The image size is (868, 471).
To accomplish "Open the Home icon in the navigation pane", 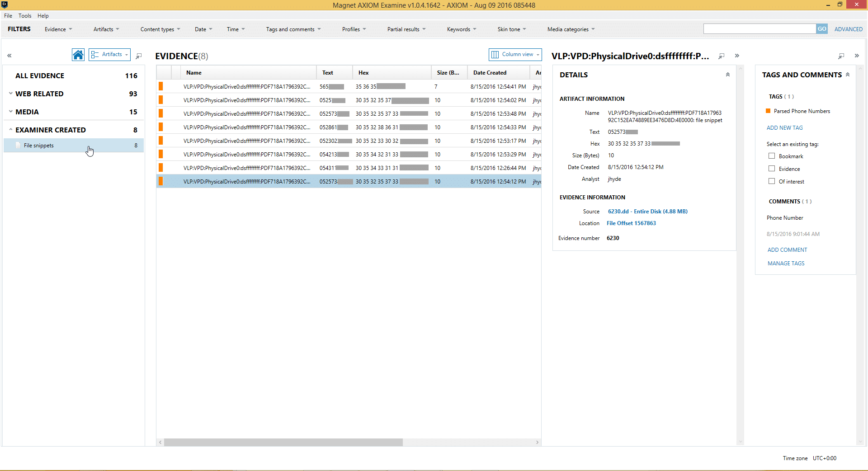I will click(78, 55).
